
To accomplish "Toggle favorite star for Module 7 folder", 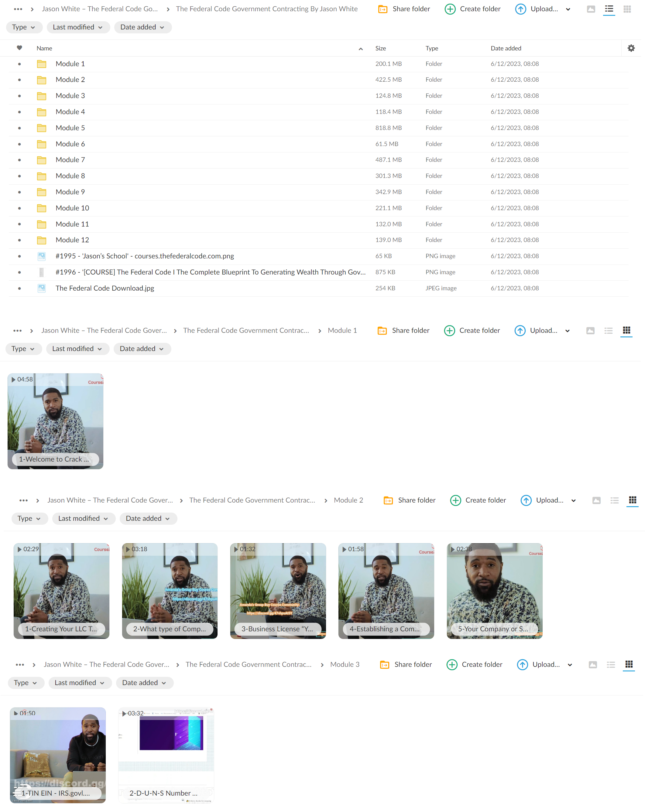I will tap(20, 159).
